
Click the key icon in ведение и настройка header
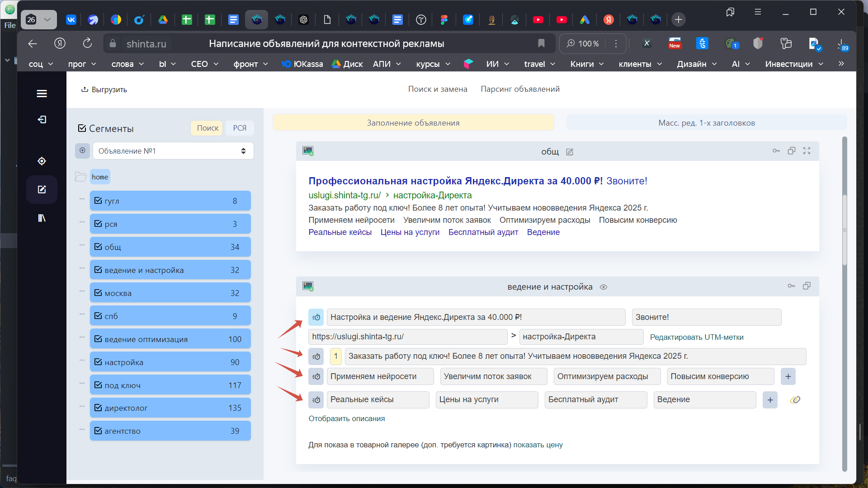[x=792, y=286]
